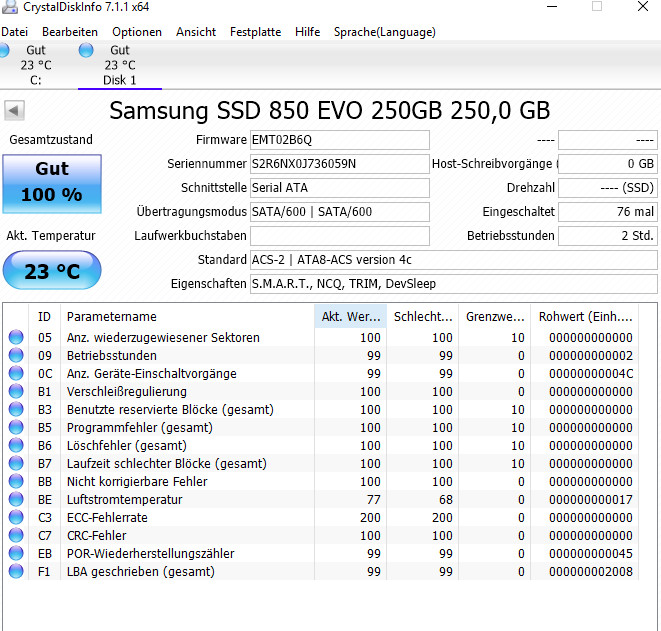The width and height of the screenshot is (661, 631).
Task: Select the Disk 1 drive tab
Action: (x=120, y=65)
